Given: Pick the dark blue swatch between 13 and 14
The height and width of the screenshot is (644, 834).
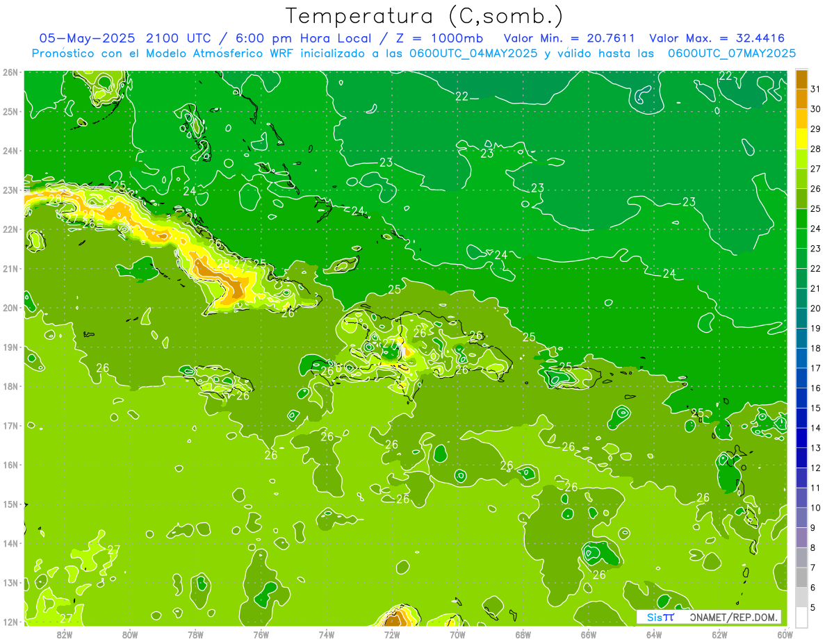Looking at the screenshot, I should [x=802, y=437].
